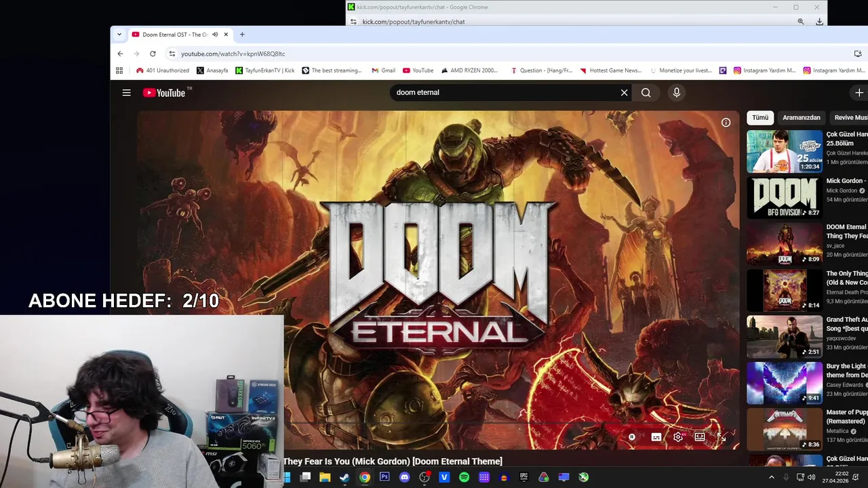Open the Monetize your livestream bookmark

coord(681,70)
